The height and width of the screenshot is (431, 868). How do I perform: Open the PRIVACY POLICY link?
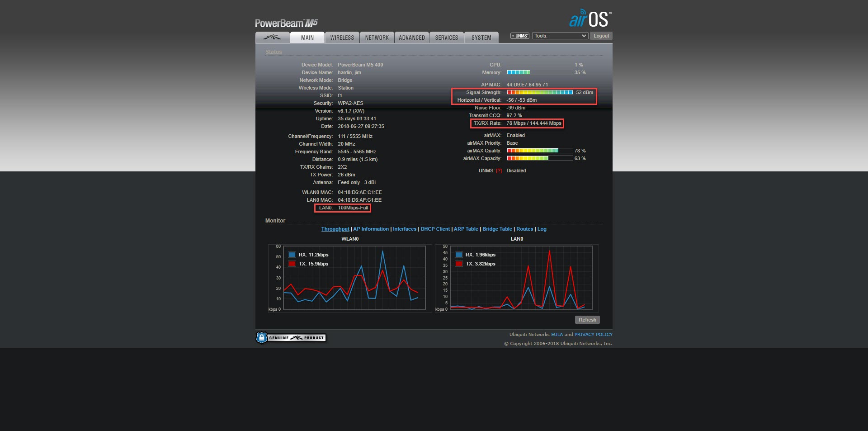593,335
